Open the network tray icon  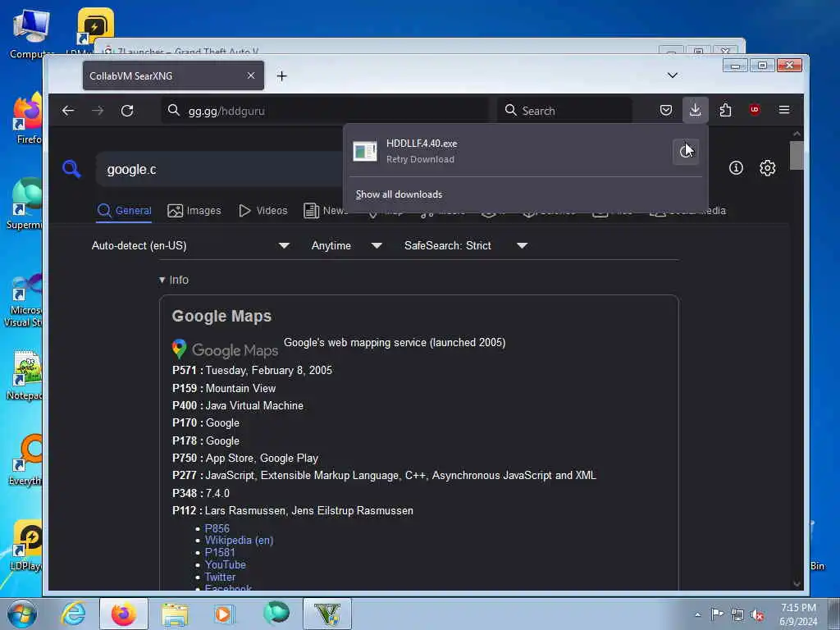coord(737,615)
